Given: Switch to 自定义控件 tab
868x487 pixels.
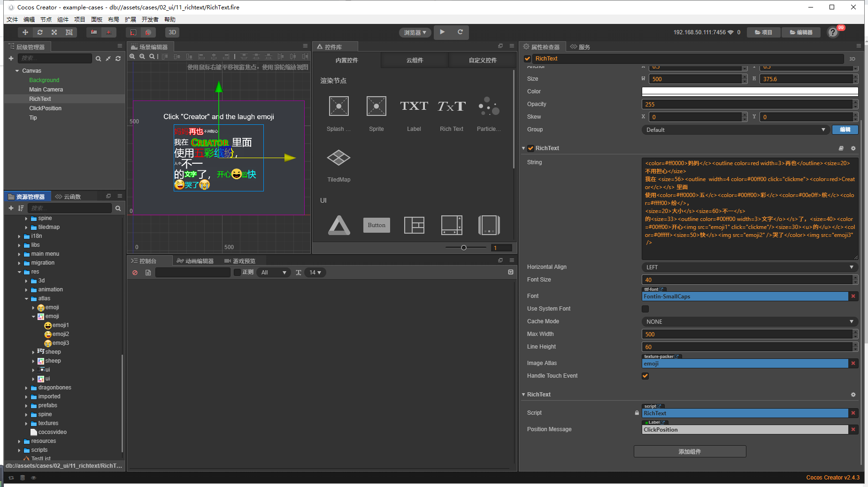Looking at the screenshot, I should 483,61.
